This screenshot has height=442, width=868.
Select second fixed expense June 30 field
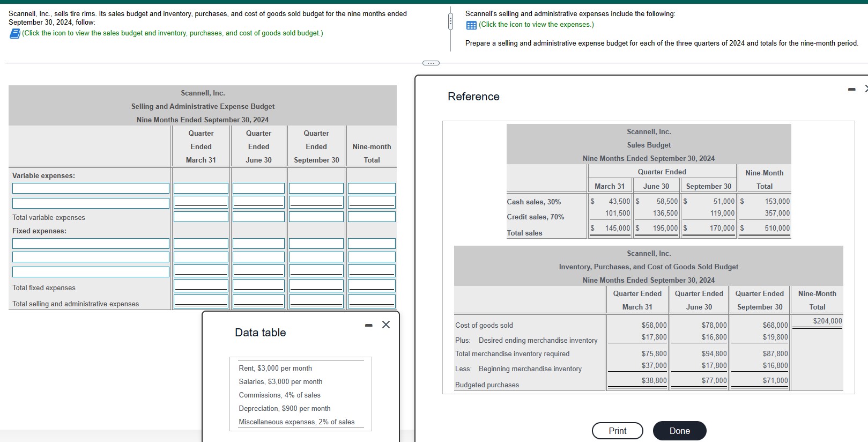coord(258,257)
